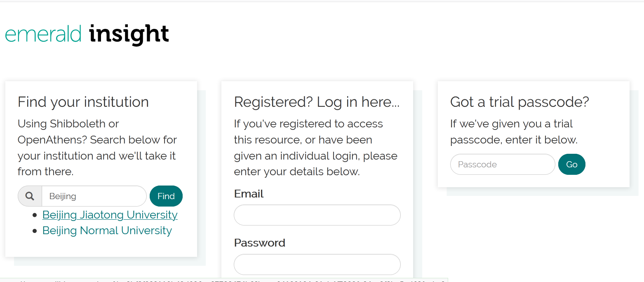Click the emerald insight logo

click(x=87, y=34)
